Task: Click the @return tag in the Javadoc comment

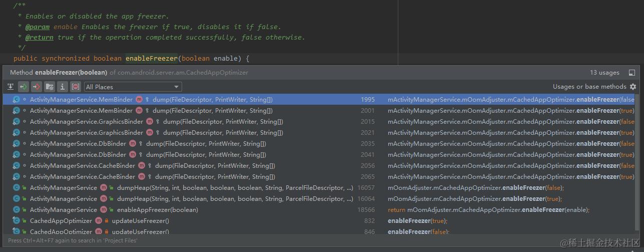Action: (40, 38)
